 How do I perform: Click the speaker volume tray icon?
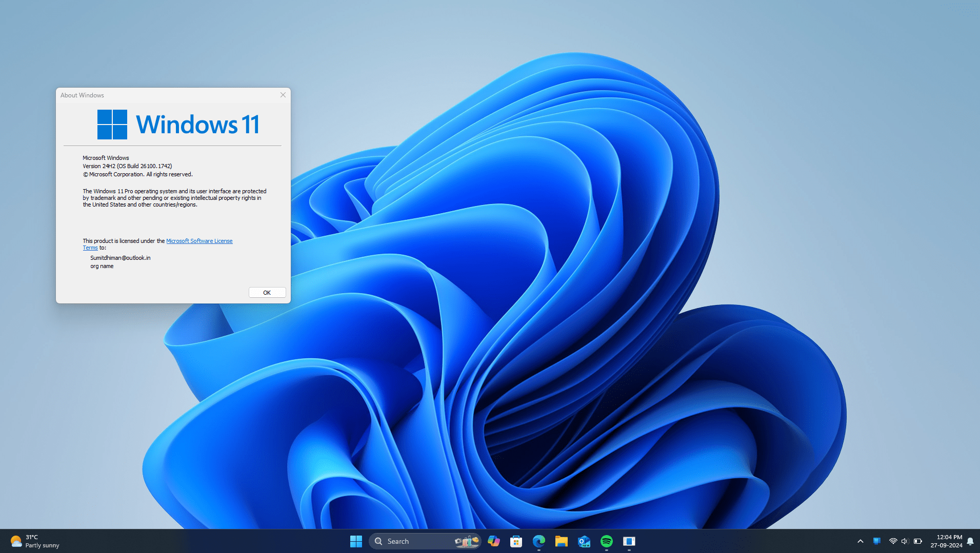click(905, 541)
